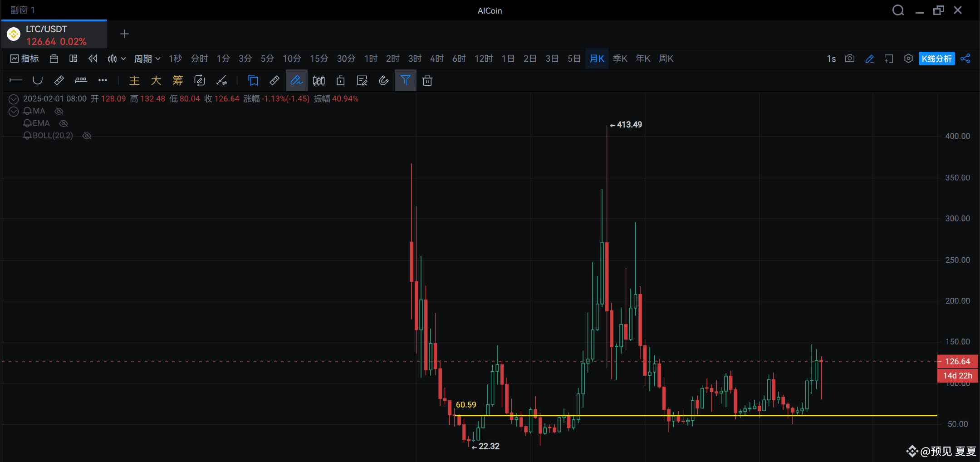This screenshot has height=462, width=980.
Task: Expand the candle style dropdown arrow
Action: point(123,59)
